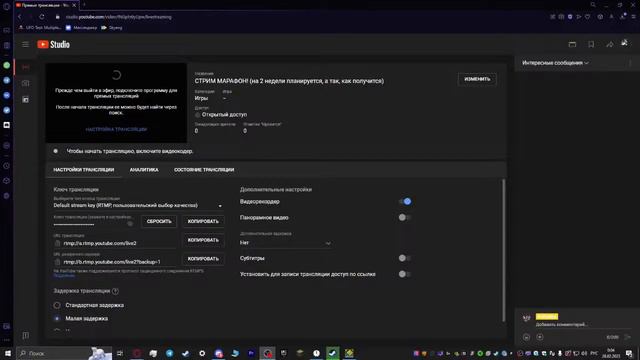Toggle the Субтитры switch
The width and height of the screenshot is (640, 360).
(405, 258)
